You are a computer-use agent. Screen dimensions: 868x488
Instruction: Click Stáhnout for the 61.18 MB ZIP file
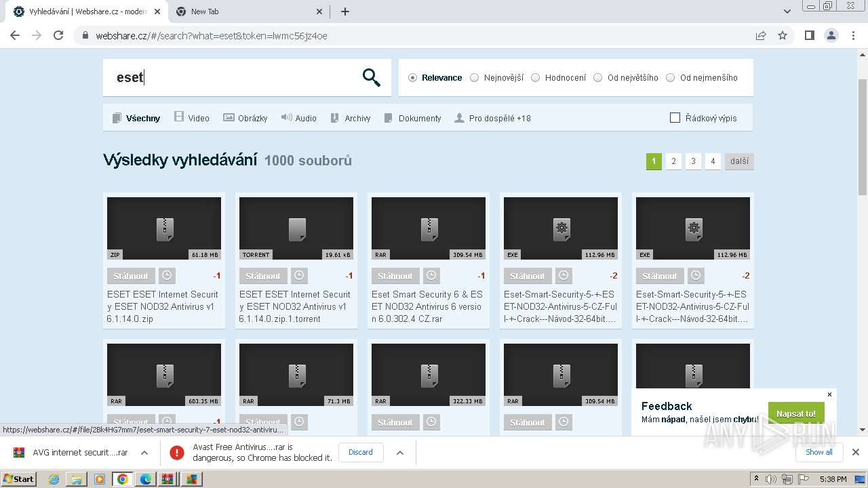click(131, 276)
